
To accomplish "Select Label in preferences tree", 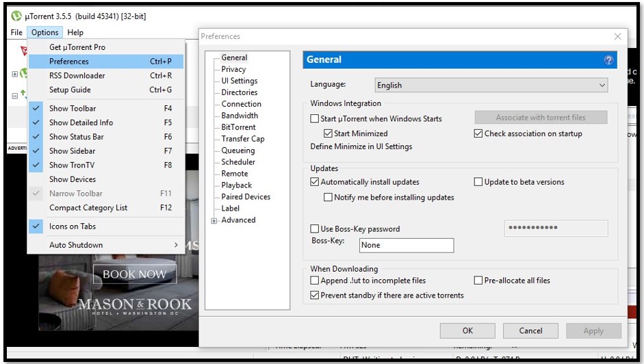I will click(x=230, y=209).
